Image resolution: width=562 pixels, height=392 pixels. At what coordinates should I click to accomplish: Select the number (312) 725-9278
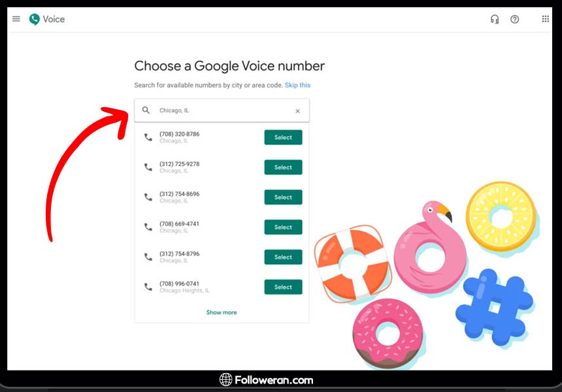pyautogui.click(x=283, y=167)
